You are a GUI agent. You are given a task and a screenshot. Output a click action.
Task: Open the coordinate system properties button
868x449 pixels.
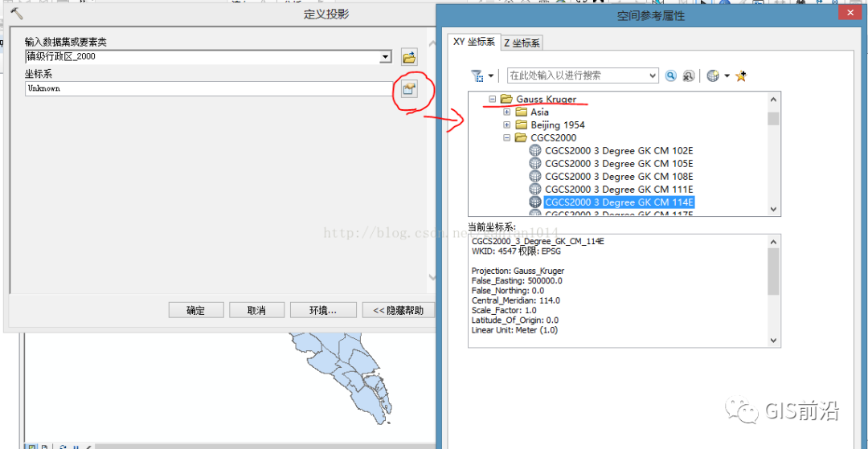coord(409,88)
